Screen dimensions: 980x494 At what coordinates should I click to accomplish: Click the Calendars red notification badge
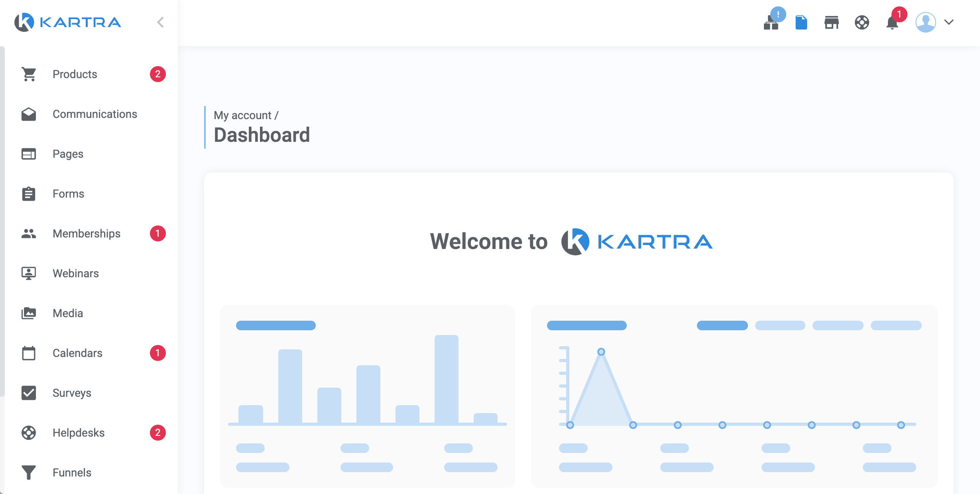pos(158,353)
